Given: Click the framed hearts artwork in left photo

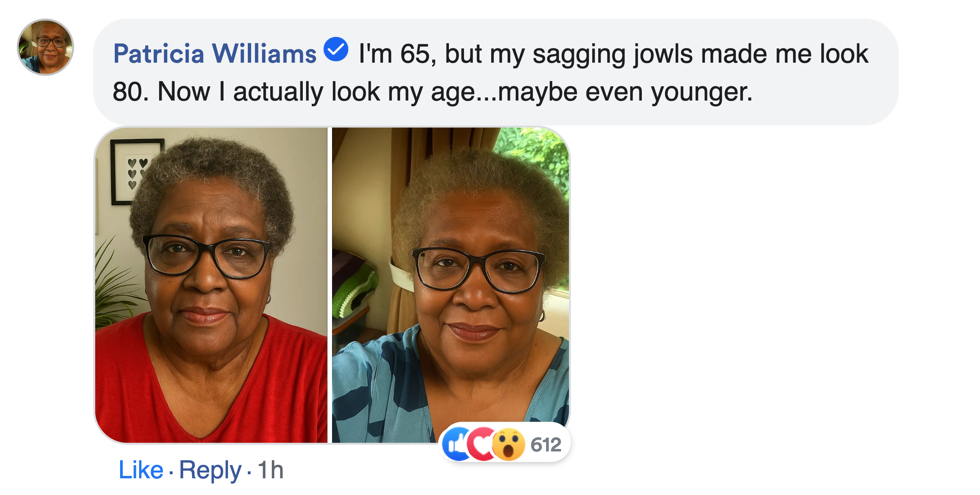Looking at the screenshot, I should (x=131, y=171).
